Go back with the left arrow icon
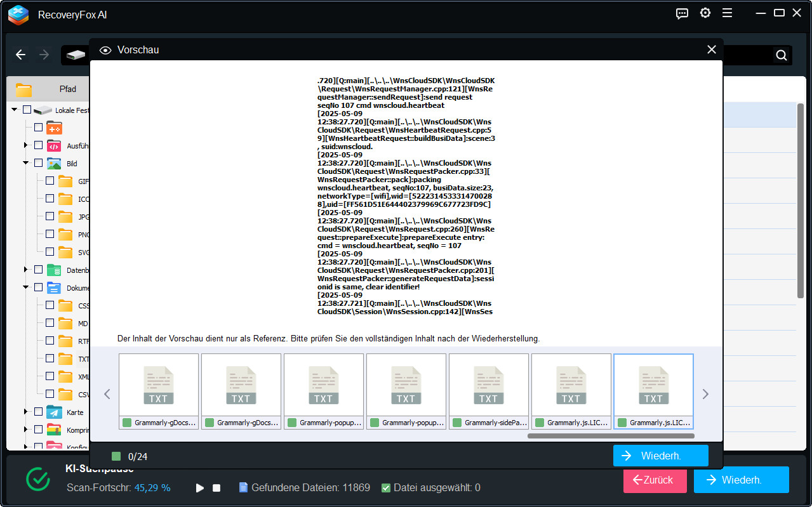This screenshot has height=507, width=812. click(x=20, y=55)
